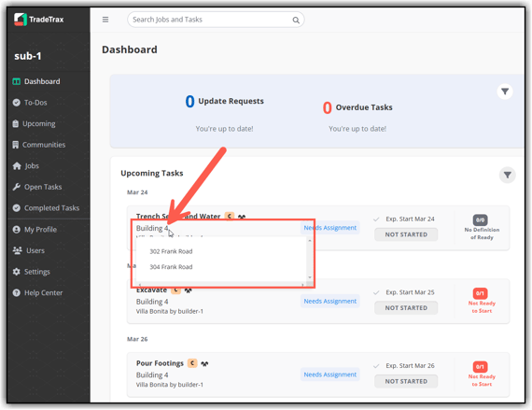Click the sub-1 account name
The height and width of the screenshot is (410, 532).
click(28, 56)
